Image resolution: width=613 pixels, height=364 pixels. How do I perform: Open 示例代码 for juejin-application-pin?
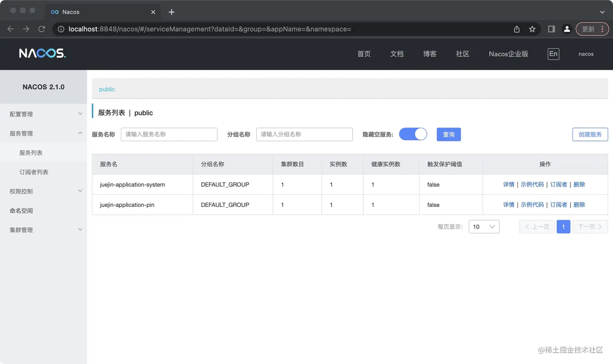(532, 205)
